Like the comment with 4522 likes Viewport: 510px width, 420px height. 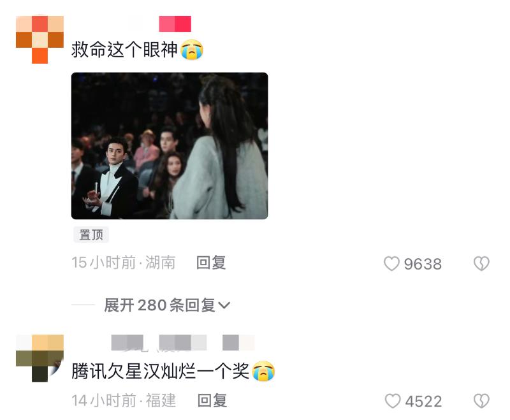pyautogui.click(x=393, y=401)
